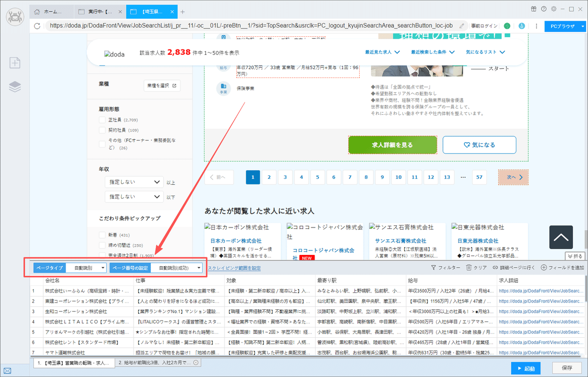This screenshot has width=588, height=377.
Task: Click the 事前ログイン button
Action: pos(485,26)
